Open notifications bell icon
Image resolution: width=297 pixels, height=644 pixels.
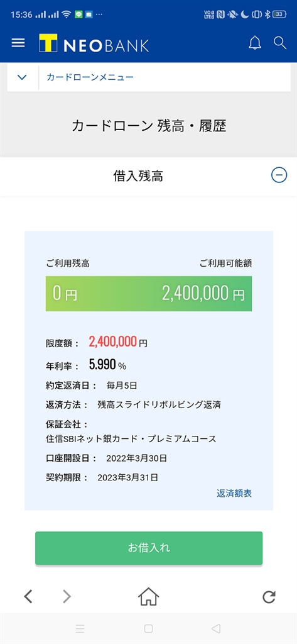pos(255,43)
